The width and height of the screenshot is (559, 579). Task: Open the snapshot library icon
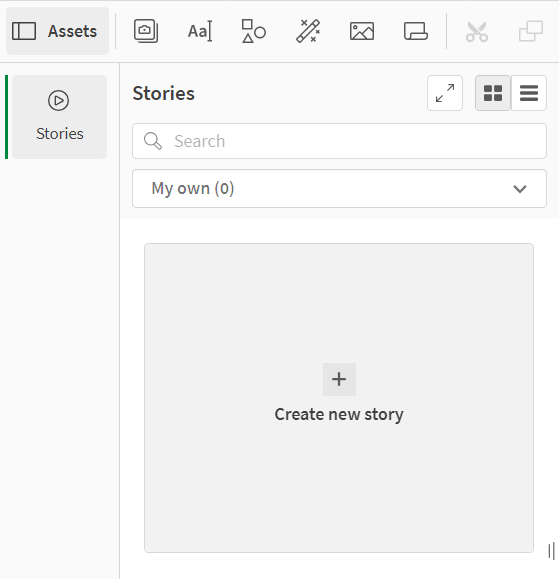[x=146, y=31]
